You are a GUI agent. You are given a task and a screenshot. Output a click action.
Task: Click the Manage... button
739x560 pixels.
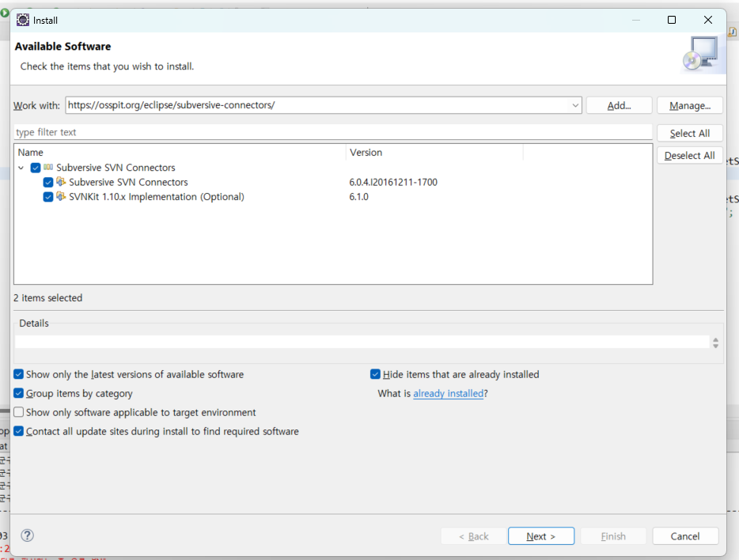[x=689, y=105]
